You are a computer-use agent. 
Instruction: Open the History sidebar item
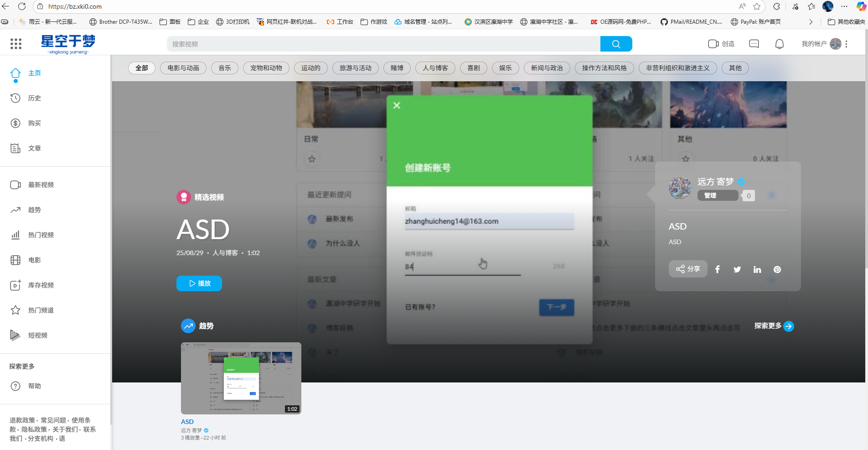coord(34,98)
